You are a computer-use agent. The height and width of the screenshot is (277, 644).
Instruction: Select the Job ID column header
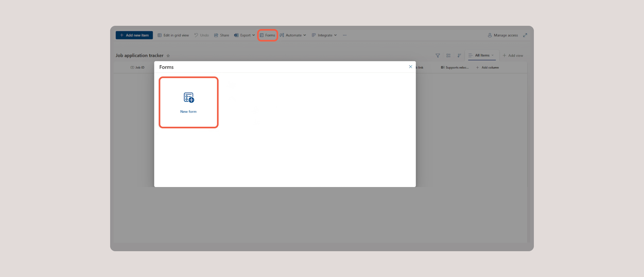tap(137, 68)
